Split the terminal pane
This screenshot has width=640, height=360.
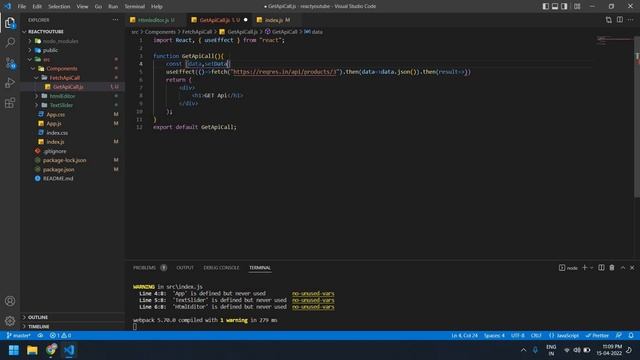601,267
